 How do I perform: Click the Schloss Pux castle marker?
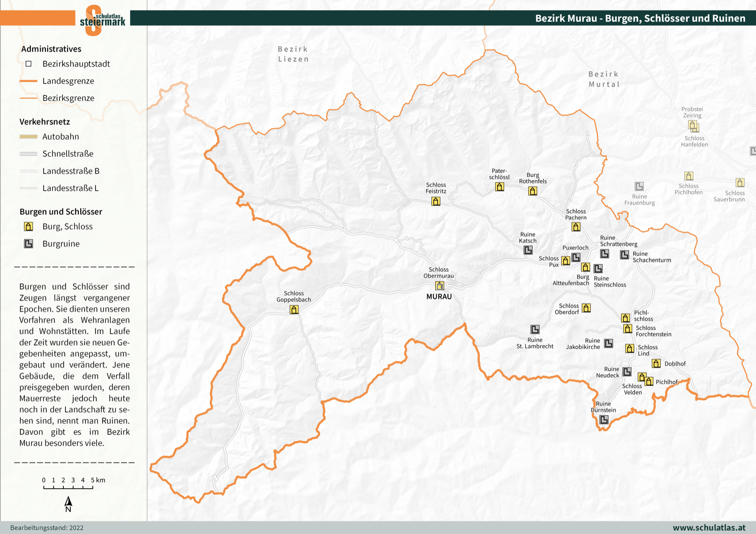click(566, 261)
